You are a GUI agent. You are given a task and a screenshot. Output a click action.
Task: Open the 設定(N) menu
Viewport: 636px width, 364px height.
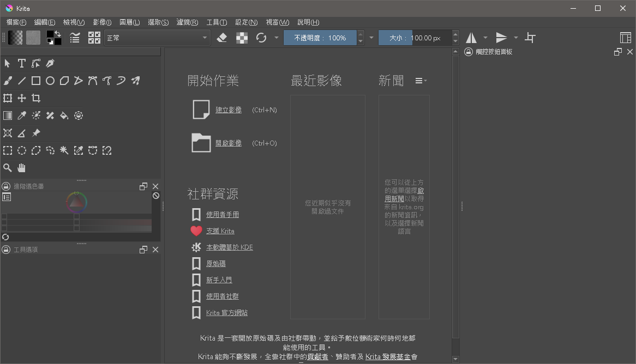tap(246, 22)
